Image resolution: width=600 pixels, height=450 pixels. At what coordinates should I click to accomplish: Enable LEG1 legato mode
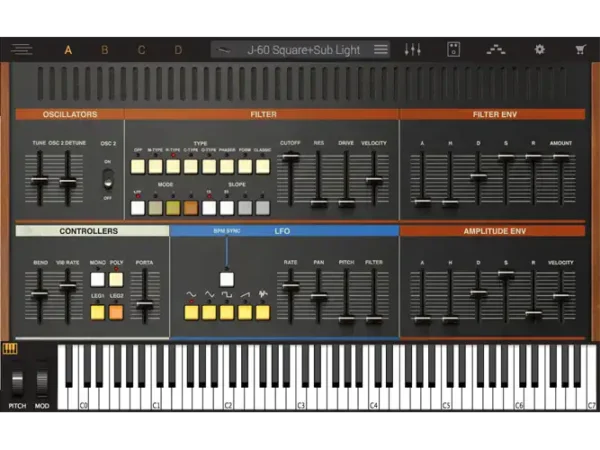(x=98, y=312)
